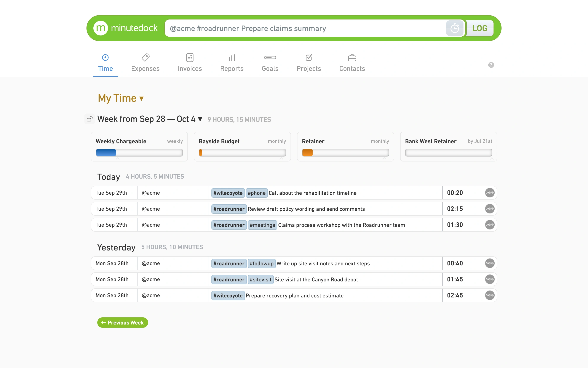This screenshot has height=368, width=588.
Task: Click Xero icon on the 00:20 entry
Action: tap(490, 193)
